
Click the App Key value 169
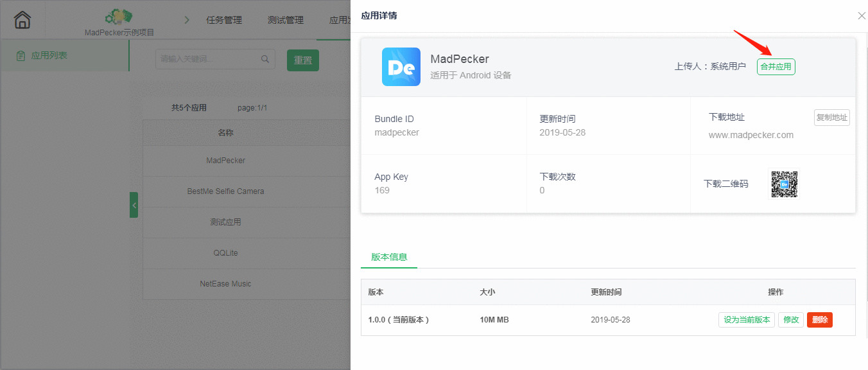pyautogui.click(x=382, y=190)
